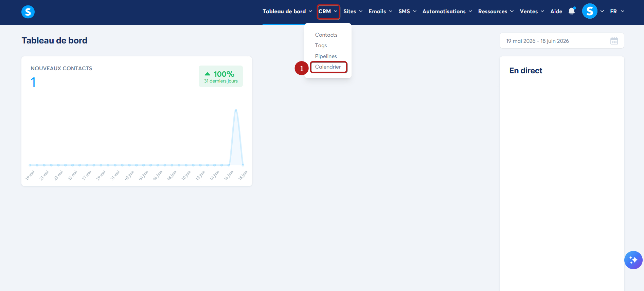Expand the Emails menu
Screen dimensions: 644x291
380,11
